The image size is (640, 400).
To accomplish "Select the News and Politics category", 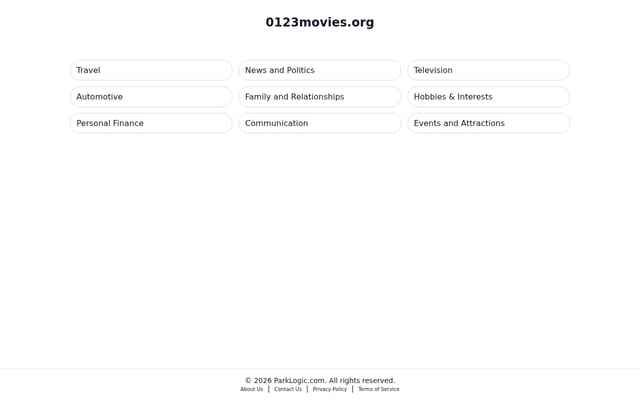I will 320,70.
